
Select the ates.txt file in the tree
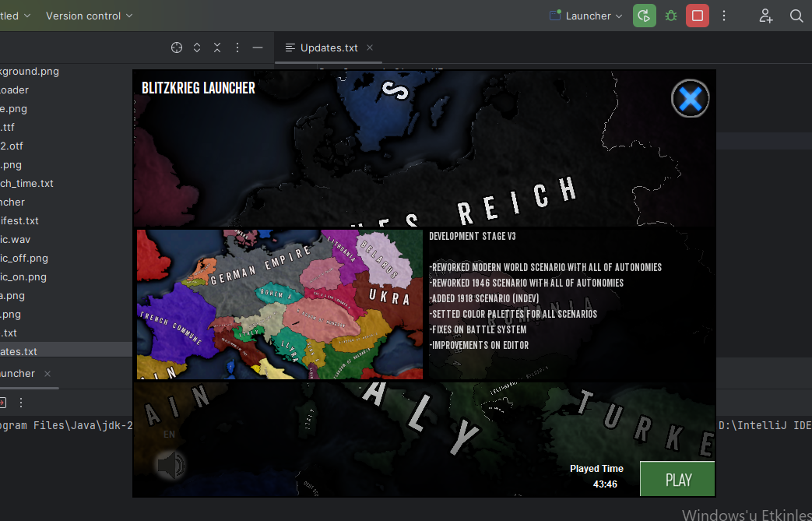[19, 351]
